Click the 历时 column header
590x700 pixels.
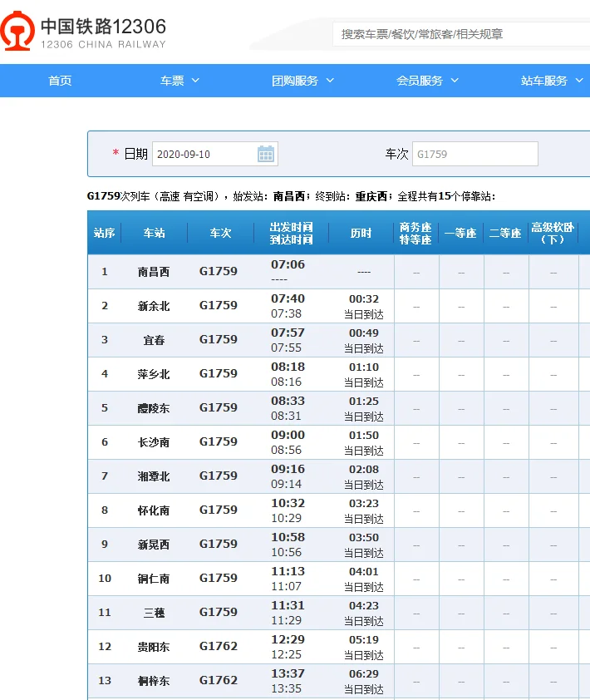[x=361, y=233]
